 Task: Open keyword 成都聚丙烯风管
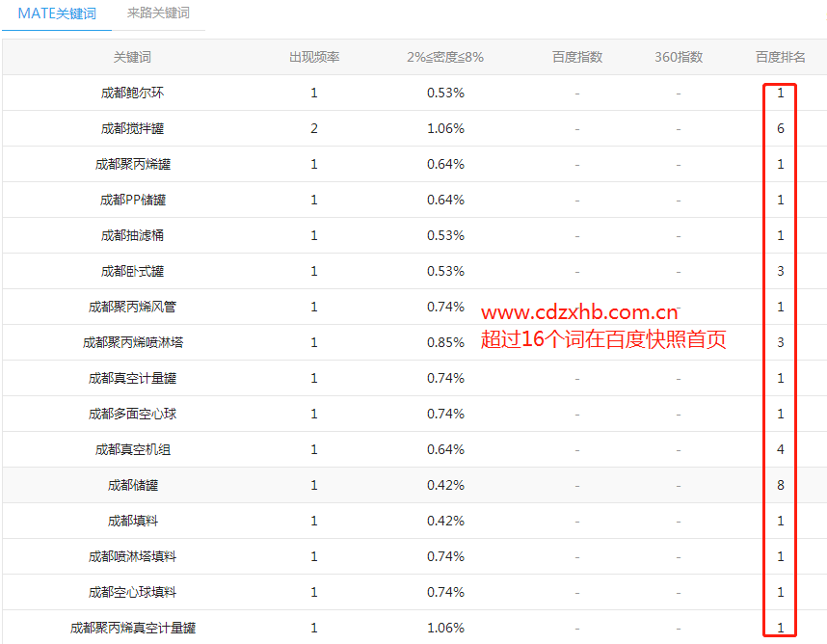coord(132,308)
